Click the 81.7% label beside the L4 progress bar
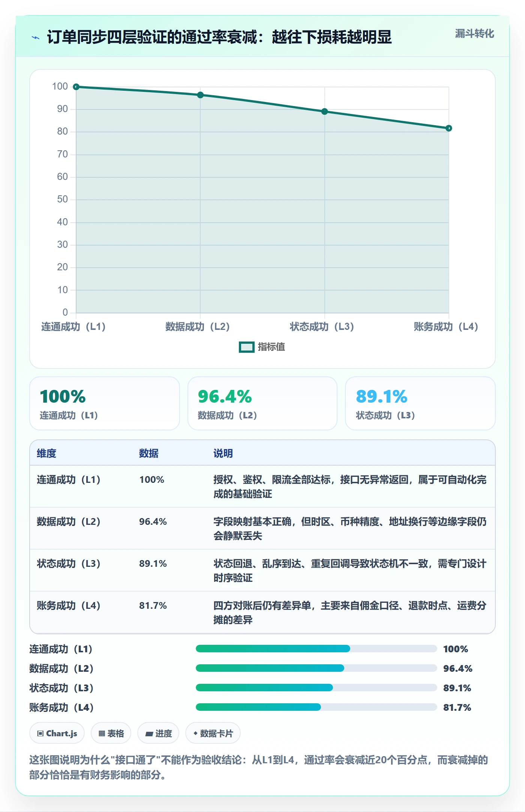 tap(457, 707)
